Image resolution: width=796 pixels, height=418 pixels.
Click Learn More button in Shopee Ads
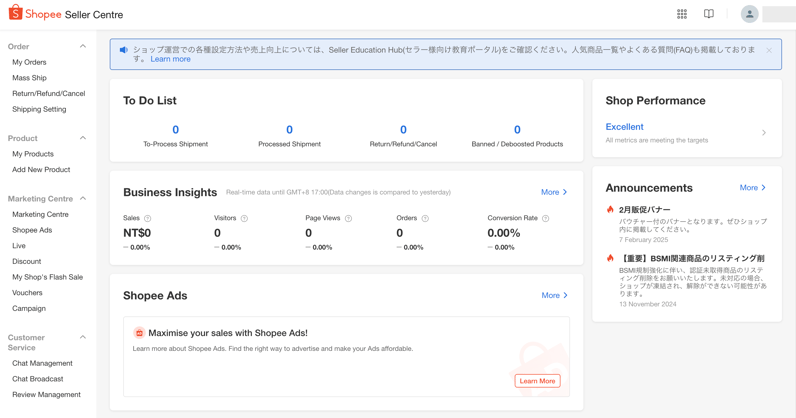pos(537,381)
